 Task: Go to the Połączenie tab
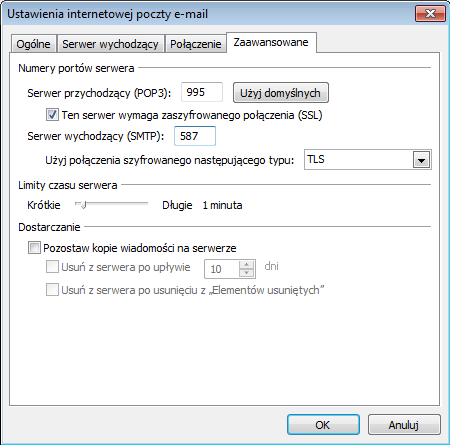point(196,44)
